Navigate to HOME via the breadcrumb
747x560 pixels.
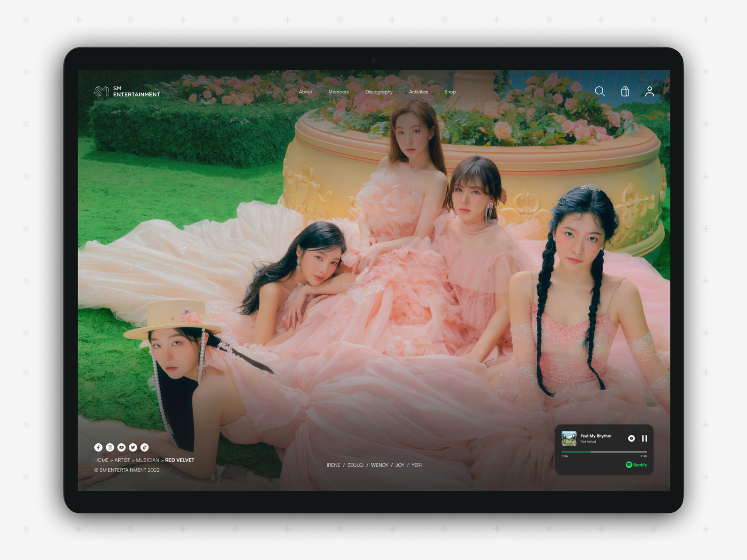coord(101,460)
